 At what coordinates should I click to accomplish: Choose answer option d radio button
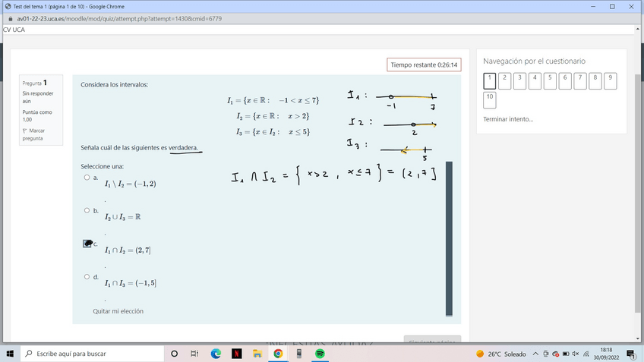pyautogui.click(x=87, y=277)
